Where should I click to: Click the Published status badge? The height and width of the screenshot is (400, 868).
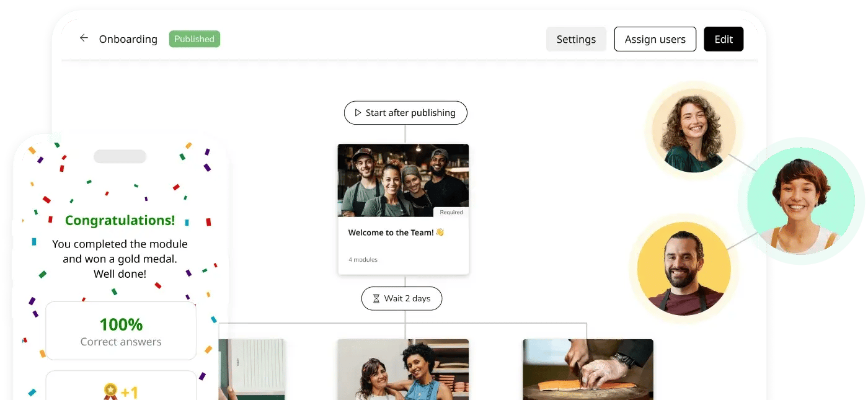(194, 39)
